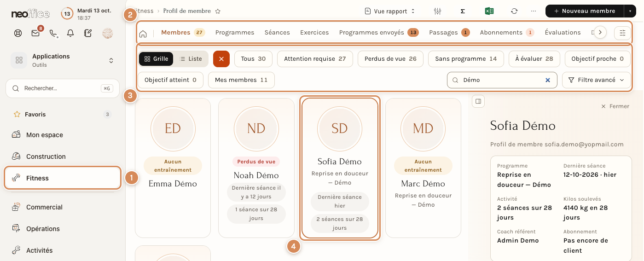Open the more options ellipsis
Viewport: 644px width, 261px height.
[534, 11]
